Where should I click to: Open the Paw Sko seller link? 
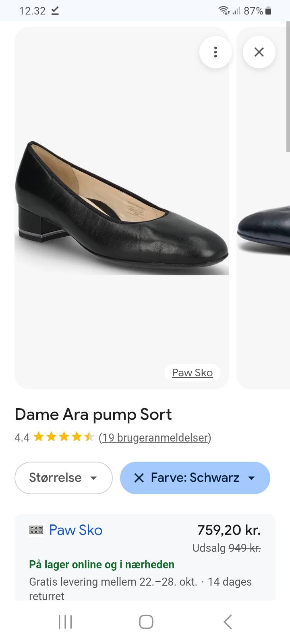click(x=76, y=530)
